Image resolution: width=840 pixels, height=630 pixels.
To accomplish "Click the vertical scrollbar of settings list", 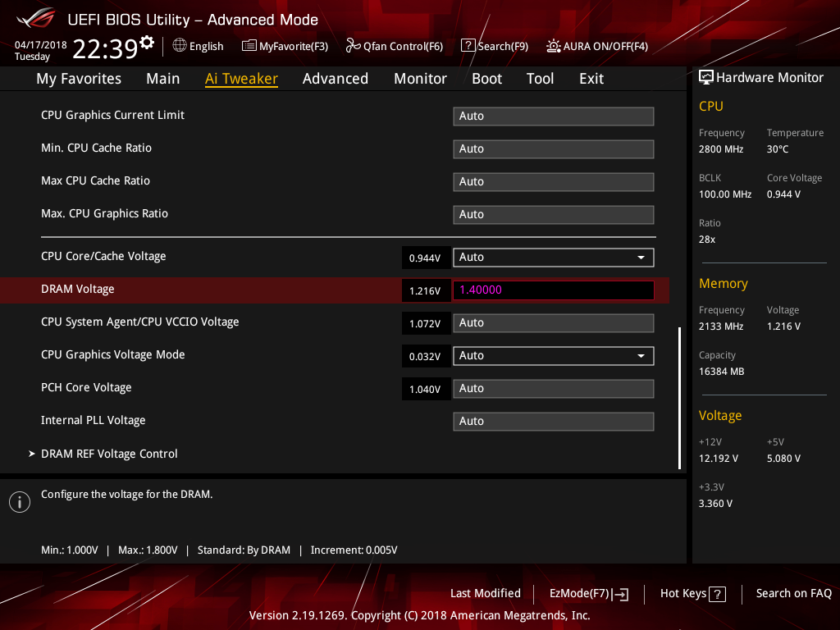I will click(x=680, y=398).
